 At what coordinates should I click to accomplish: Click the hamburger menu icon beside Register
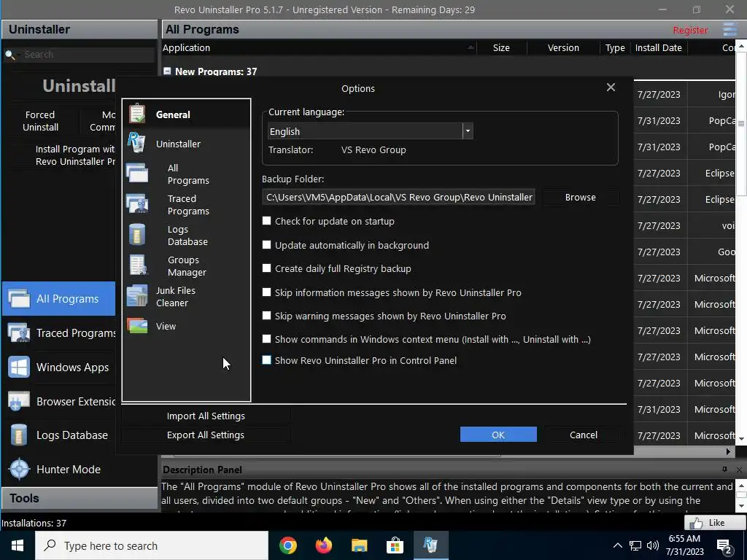coord(729,29)
